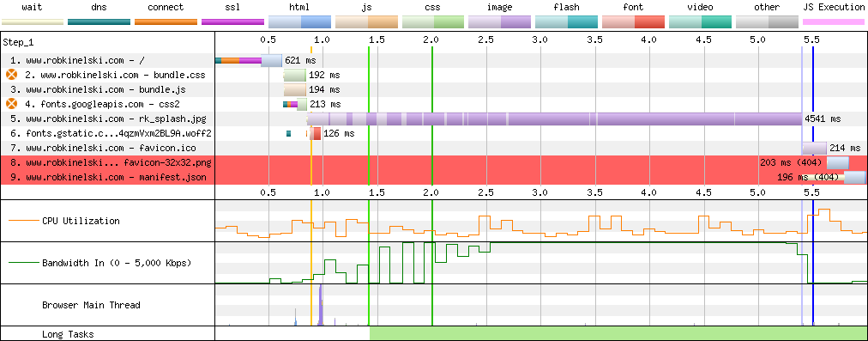Click the JS Execution legend label
The height and width of the screenshot is (341, 868).
coord(834,7)
